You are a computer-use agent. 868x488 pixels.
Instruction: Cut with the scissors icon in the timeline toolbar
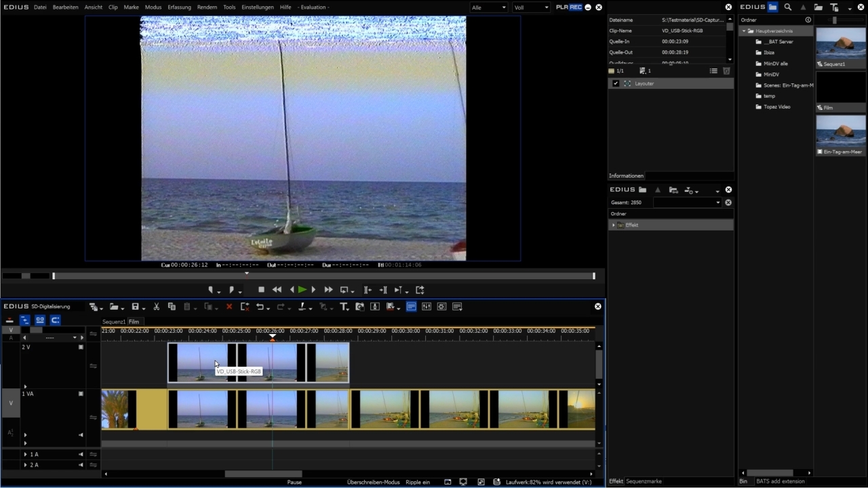157,306
